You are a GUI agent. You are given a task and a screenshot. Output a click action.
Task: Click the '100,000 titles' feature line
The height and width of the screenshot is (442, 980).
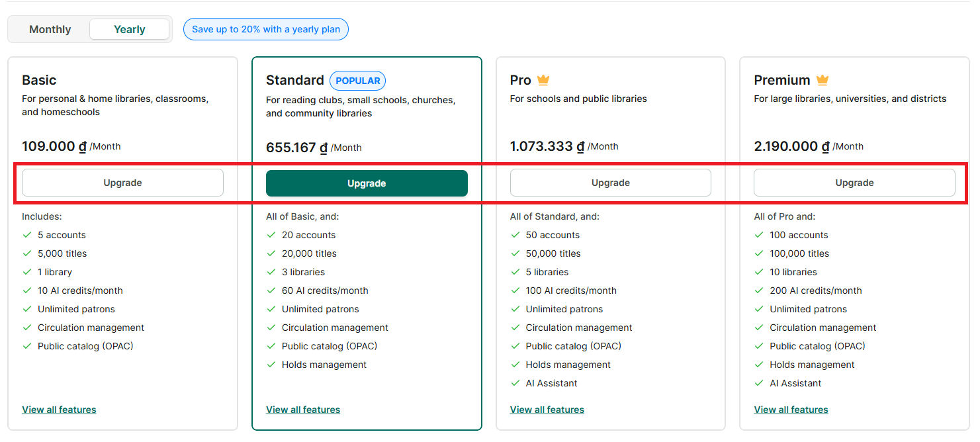[799, 253]
